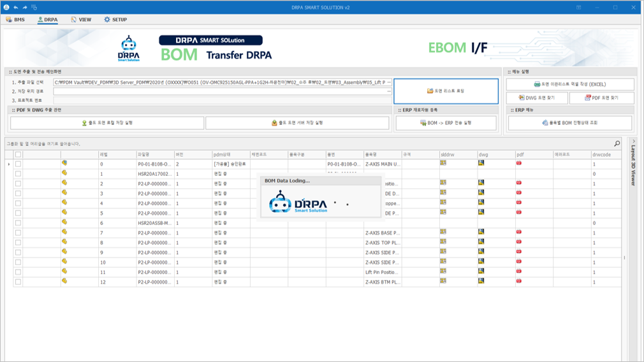Sort by the pdf column header
The image size is (644, 362).
pyautogui.click(x=534, y=155)
